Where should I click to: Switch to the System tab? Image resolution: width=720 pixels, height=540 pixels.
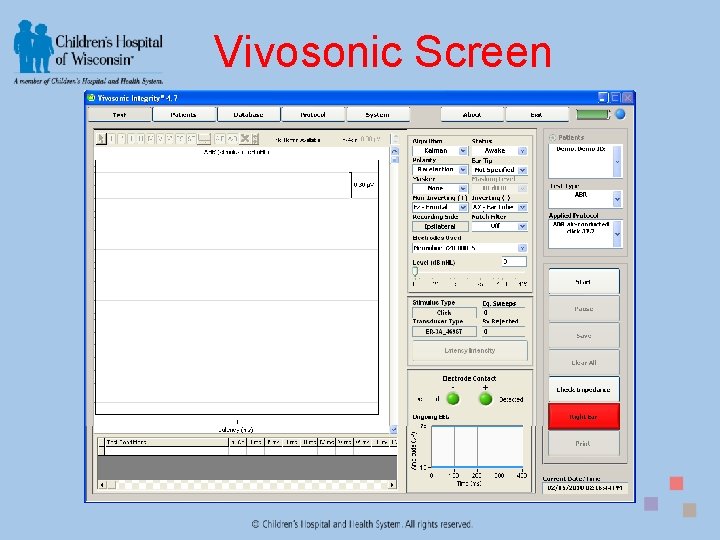tap(377, 114)
